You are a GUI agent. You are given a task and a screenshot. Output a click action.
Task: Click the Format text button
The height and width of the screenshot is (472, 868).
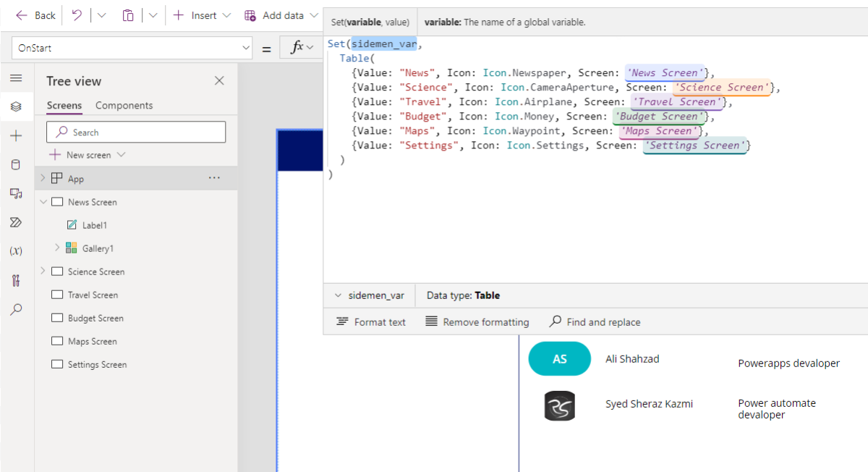pos(372,322)
